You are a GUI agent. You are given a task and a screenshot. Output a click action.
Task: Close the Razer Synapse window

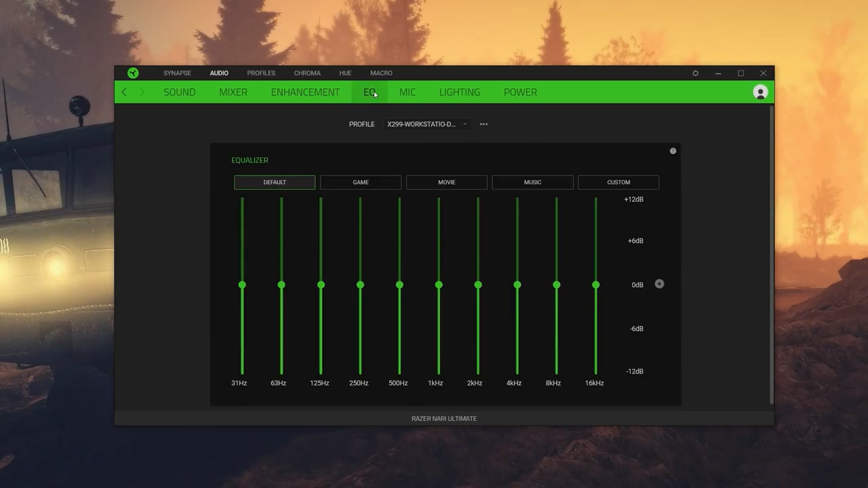click(x=763, y=73)
